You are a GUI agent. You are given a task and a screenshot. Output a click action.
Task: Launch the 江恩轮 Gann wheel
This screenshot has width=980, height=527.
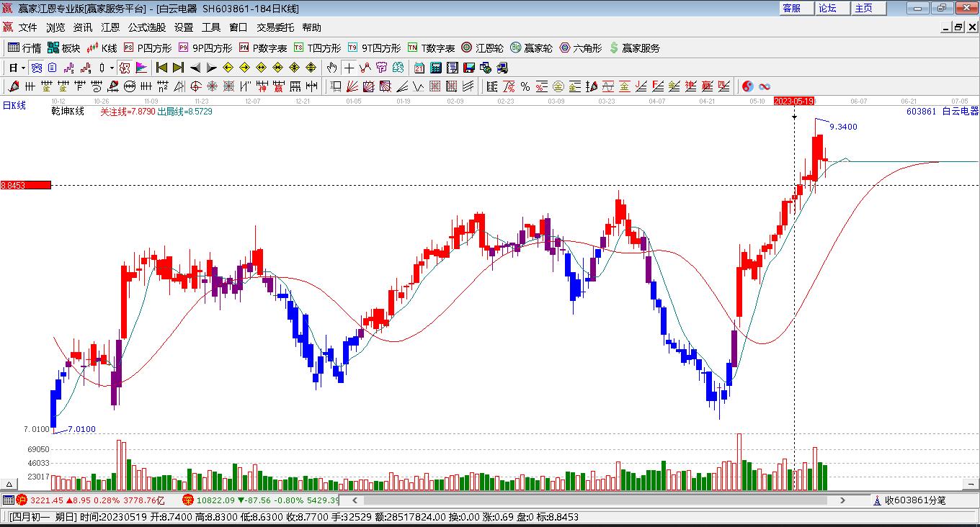(x=482, y=48)
